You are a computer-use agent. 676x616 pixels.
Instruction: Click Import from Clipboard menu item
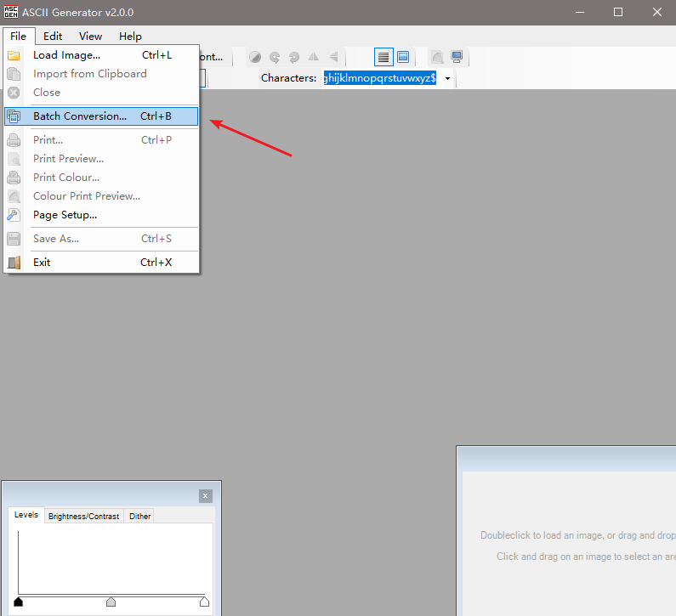coord(101,74)
